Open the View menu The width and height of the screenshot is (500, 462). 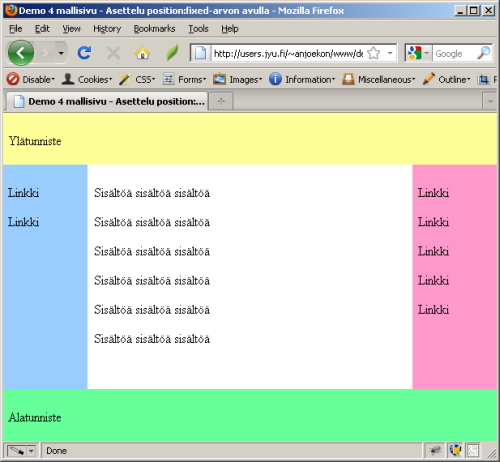pos(71,29)
